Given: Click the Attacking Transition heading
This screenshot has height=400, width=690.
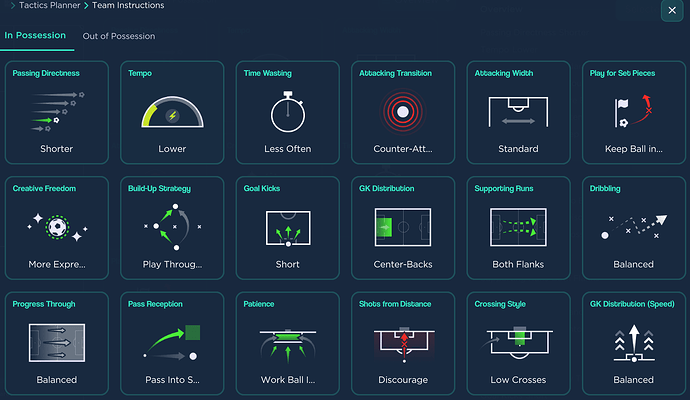Looking at the screenshot, I should 395,73.
